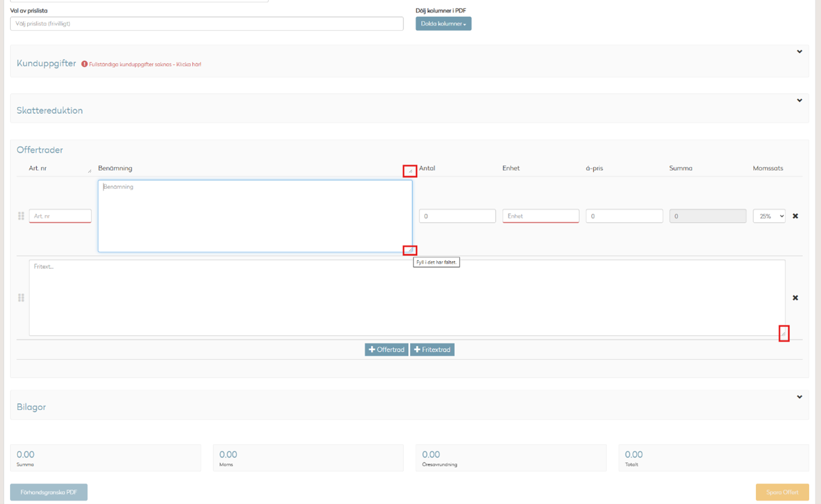The height and width of the screenshot is (504, 821).
Task: Add a new Fritextrad row
Action: point(432,350)
